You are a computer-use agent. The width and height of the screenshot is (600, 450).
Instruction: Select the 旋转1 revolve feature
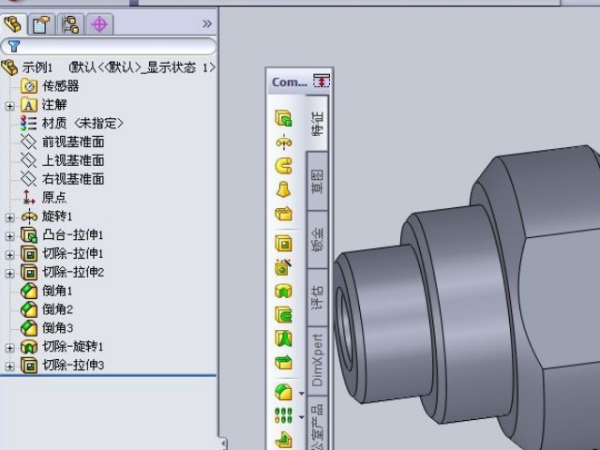pos(57,216)
